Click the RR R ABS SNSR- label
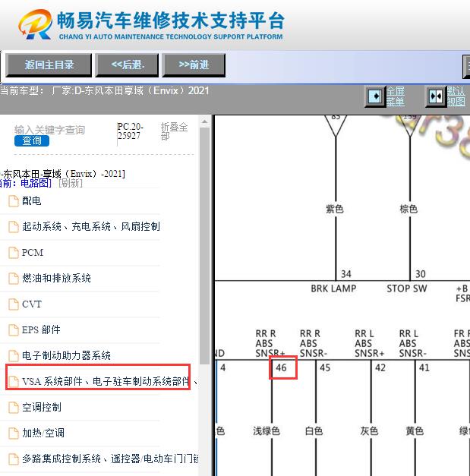The width and height of the screenshot is (470, 476). [314, 344]
